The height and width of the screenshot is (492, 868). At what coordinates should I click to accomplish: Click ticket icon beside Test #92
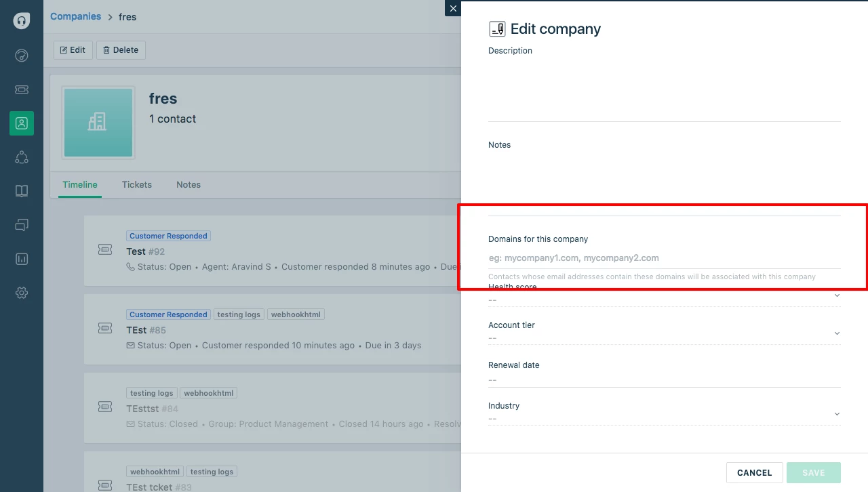tap(105, 250)
